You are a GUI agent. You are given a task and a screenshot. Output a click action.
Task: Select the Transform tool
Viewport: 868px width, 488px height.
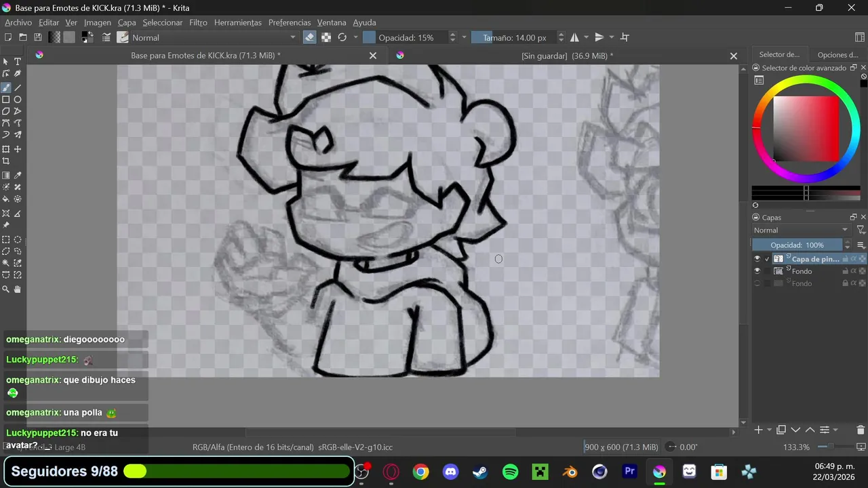(6, 149)
